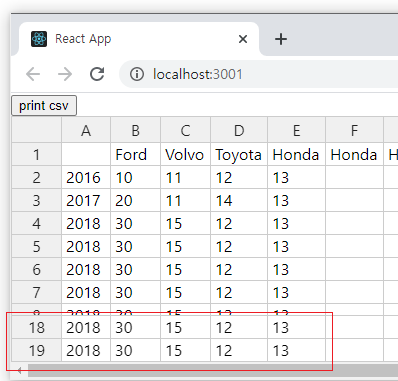The height and width of the screenshot is (381, 398).
Task: Click the 15 cell in row 6
Action: coord(186,269)
